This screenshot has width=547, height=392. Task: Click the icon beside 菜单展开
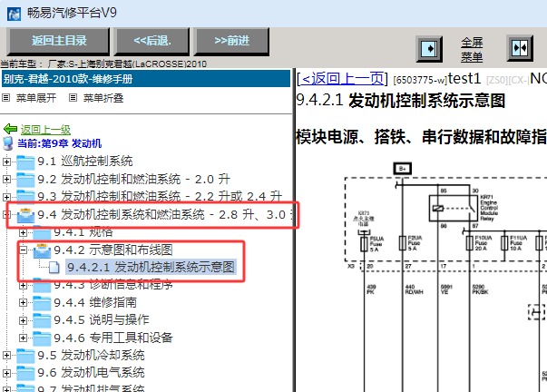tap(6, 98)
